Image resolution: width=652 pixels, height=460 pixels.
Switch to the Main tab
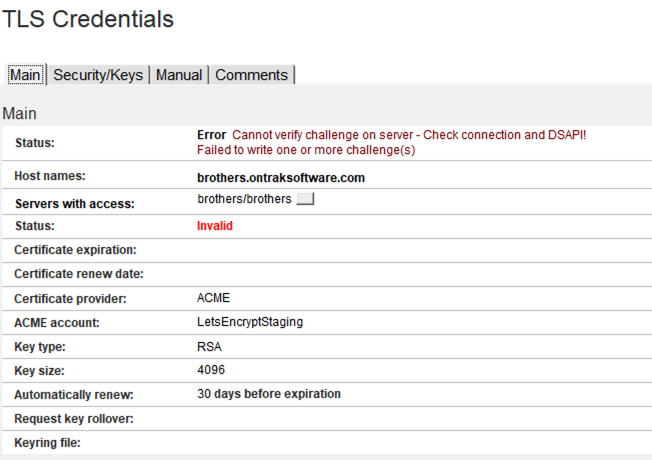[x=25, y=75]
